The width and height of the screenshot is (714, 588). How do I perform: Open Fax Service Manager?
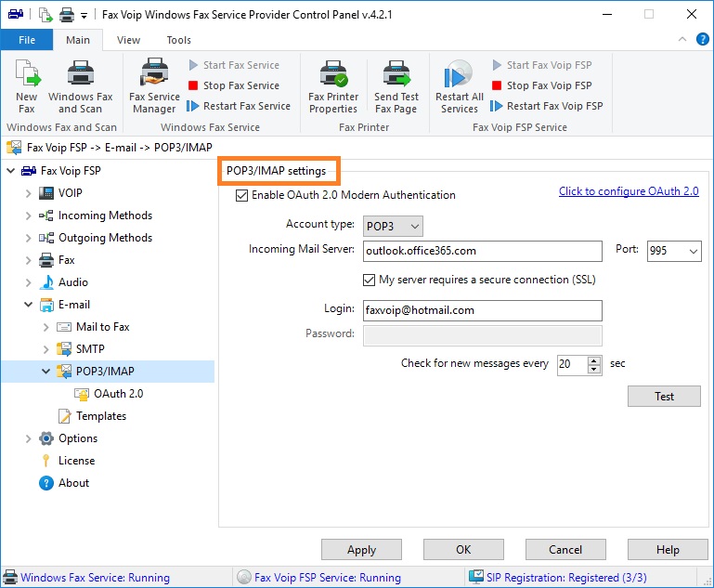154,86
